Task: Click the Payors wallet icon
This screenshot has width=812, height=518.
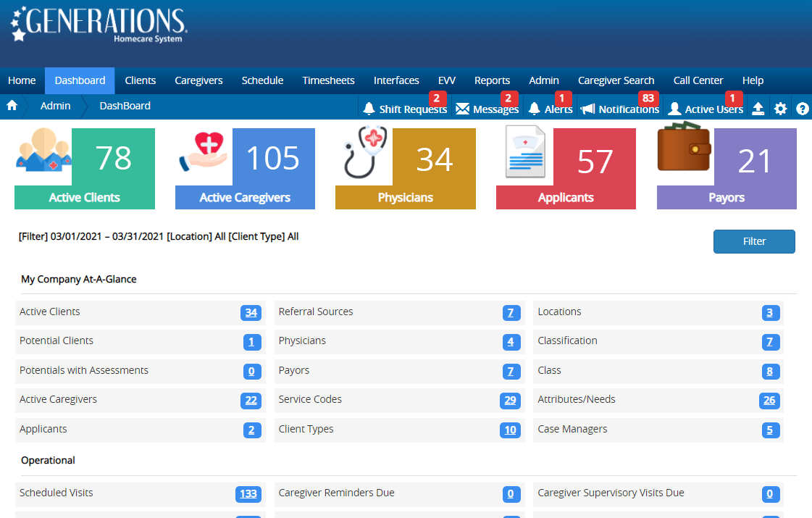Action: [x=684, y=146]
